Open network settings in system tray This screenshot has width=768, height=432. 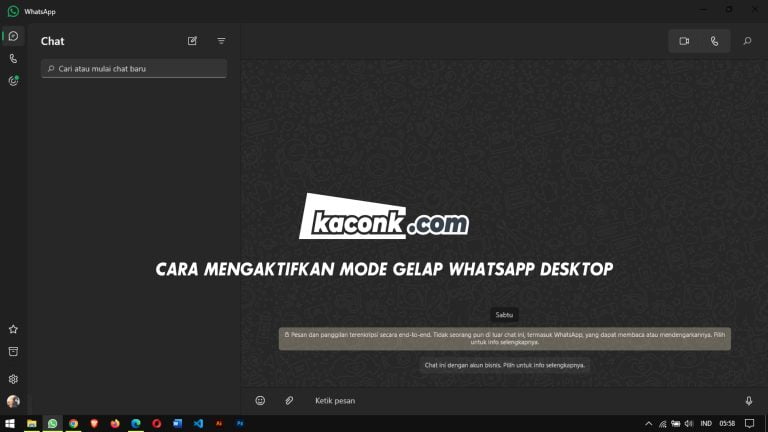pyautogui.click(x=663, y=424)
